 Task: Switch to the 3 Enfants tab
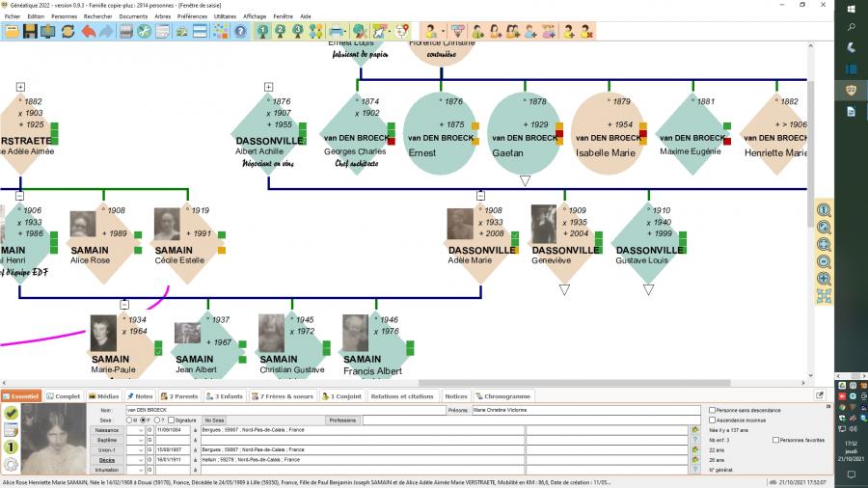point(225,396)
